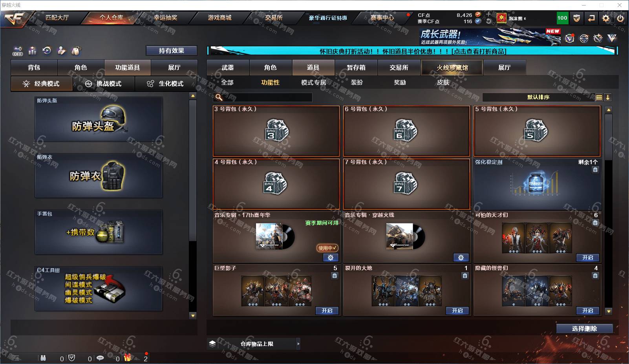Click the power exit icon

pyautogui.click(x=620, y=18)
